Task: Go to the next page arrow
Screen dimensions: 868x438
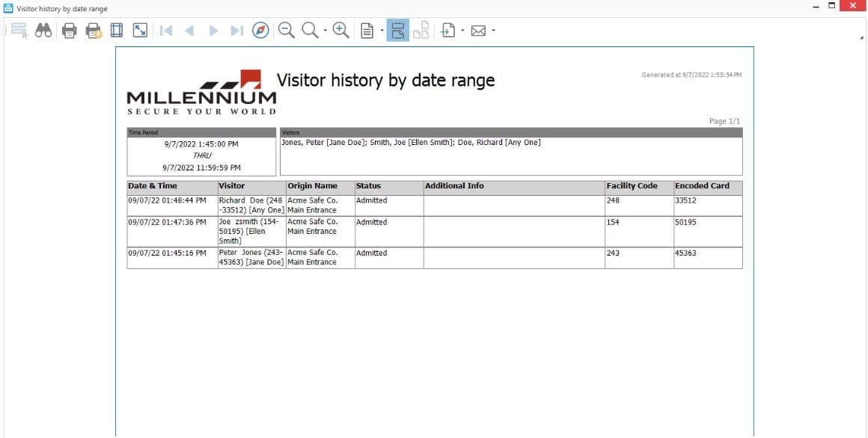Action: [213, 31]
